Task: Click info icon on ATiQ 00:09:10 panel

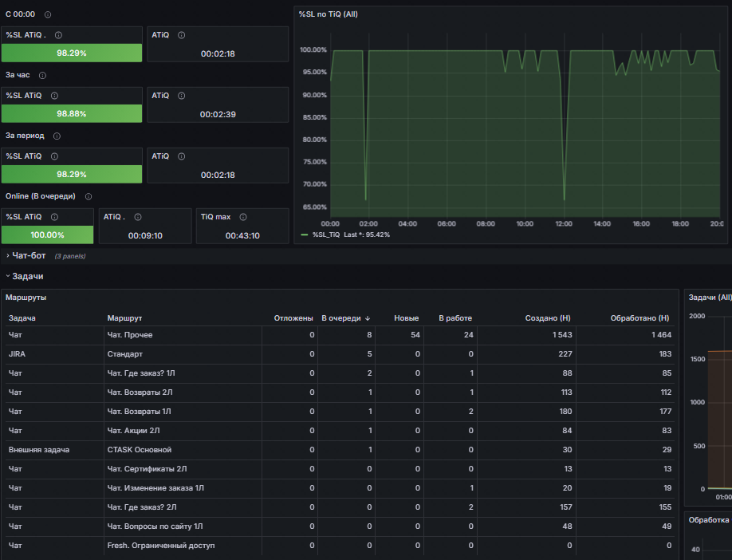Action: pyautogui.click(x=138, y=217)
